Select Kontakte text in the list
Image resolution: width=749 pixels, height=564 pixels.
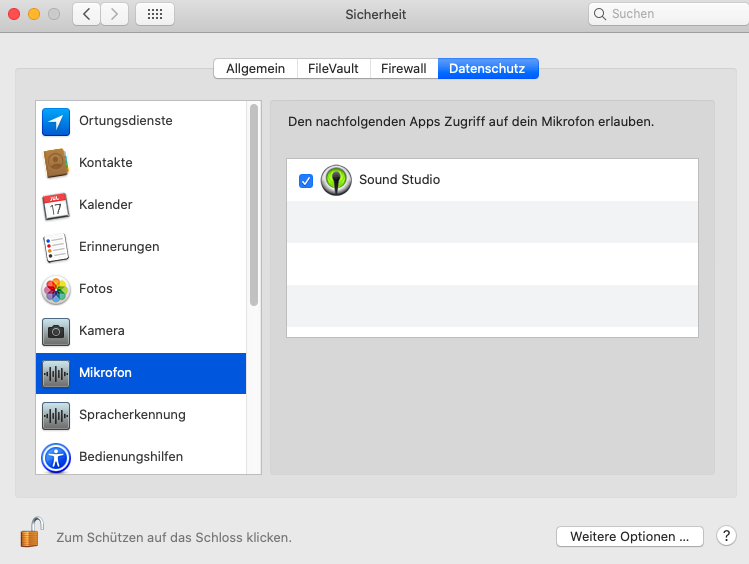[x=106, y=162]
